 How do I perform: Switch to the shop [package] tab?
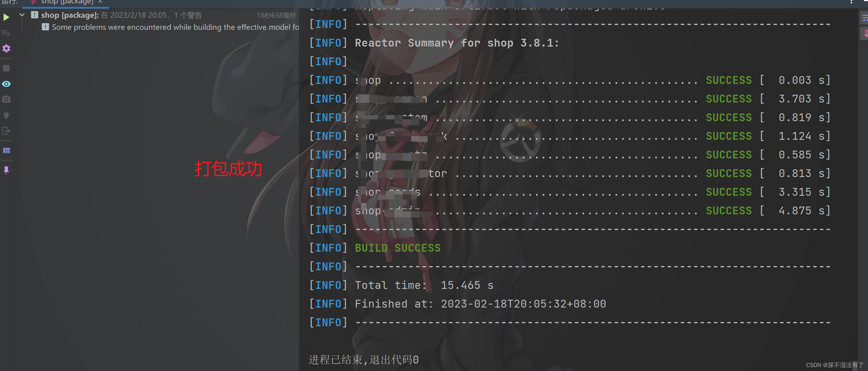pos(64,2)
